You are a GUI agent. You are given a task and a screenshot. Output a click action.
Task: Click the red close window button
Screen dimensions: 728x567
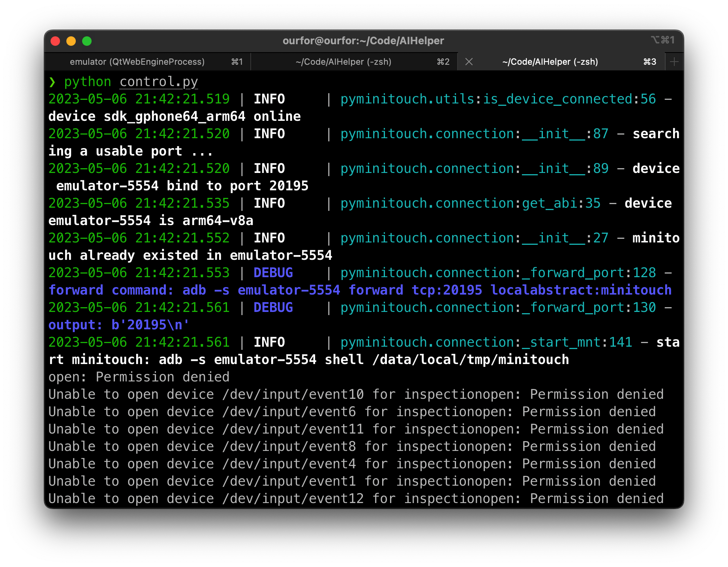[55, 41]
